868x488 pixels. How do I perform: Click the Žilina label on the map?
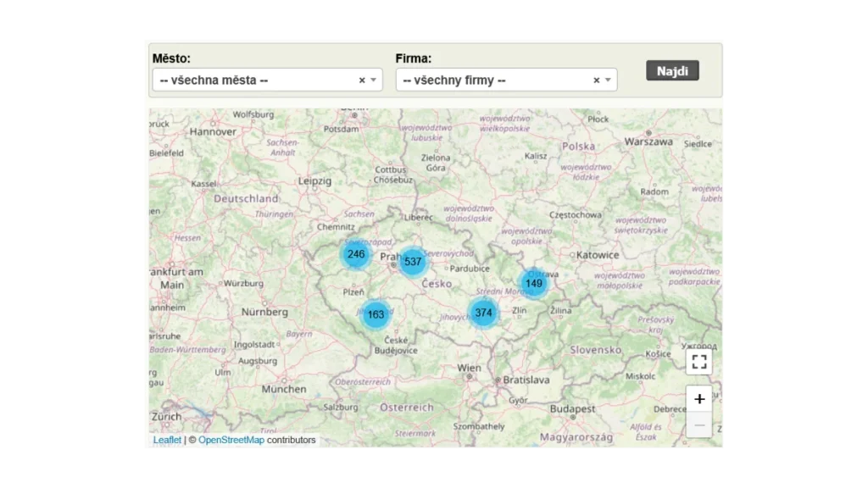pyautogui.click(x=560, y=311)
